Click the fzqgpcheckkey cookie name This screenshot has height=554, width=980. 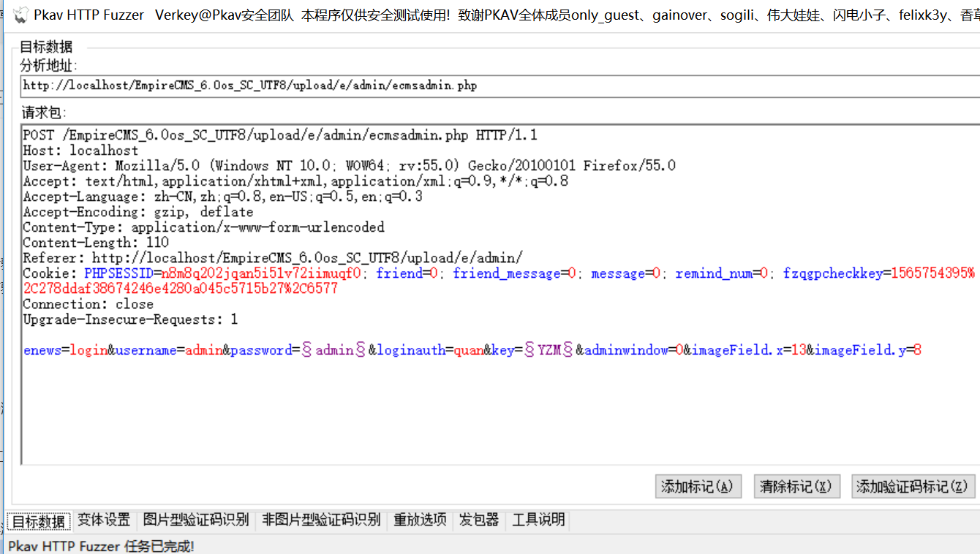[833, 273]
